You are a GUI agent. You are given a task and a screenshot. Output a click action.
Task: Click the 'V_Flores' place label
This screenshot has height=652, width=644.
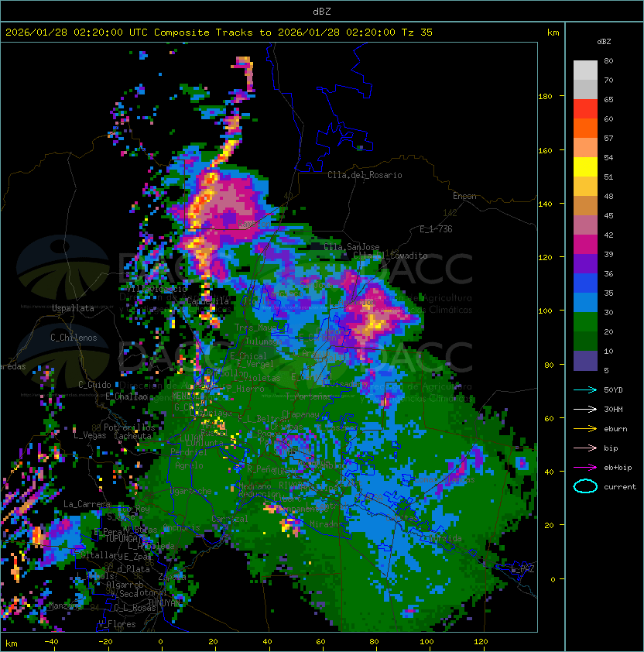pyautogui.click(x=117, y=624)
